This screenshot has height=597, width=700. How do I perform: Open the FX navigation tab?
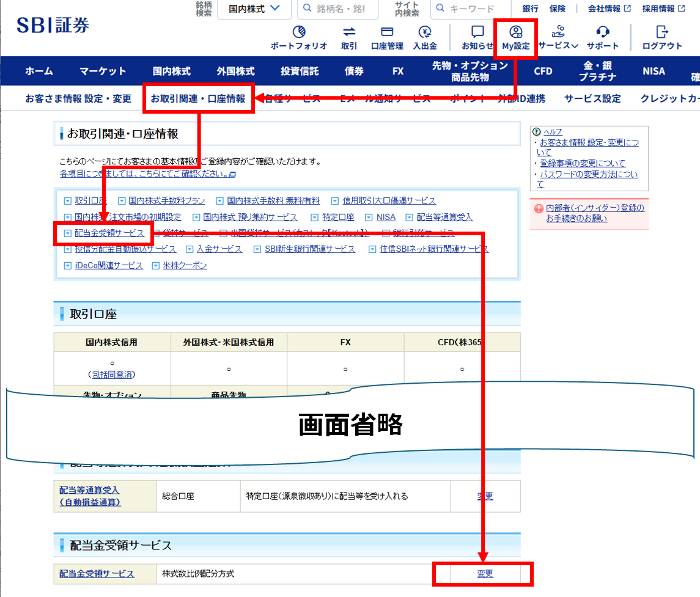398,71
